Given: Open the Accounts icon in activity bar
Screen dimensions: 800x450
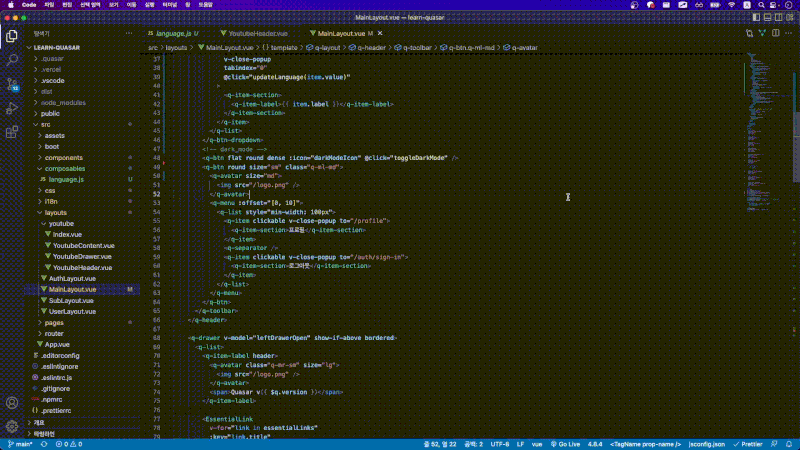Looking at the screenshot, I should tap(12, 402).
